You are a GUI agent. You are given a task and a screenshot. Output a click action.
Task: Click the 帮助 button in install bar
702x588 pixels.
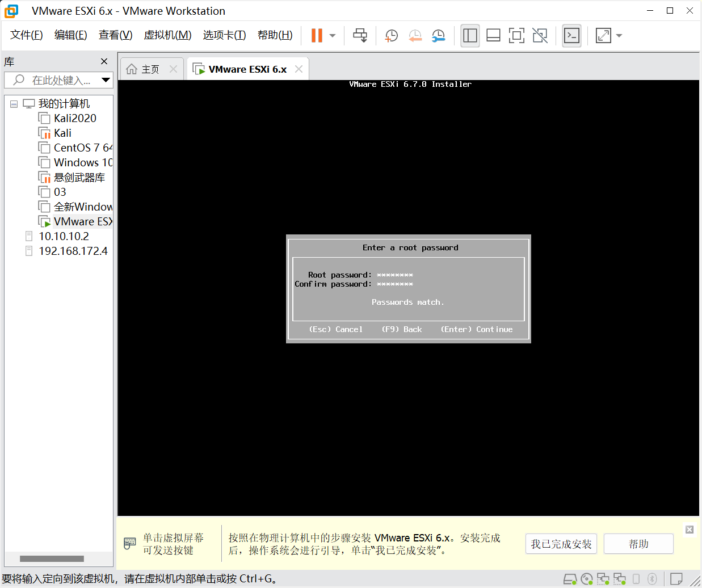click(638, 544)
